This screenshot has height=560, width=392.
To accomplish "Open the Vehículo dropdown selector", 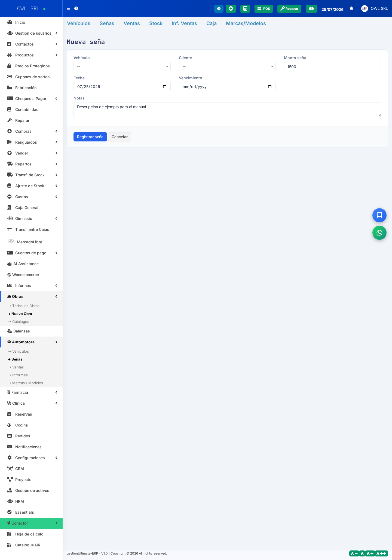I will tap(122, 66).
